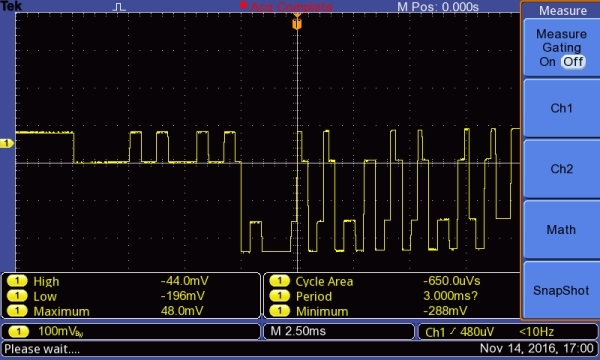Click the channel 1 badge next to High

point(17,281)
